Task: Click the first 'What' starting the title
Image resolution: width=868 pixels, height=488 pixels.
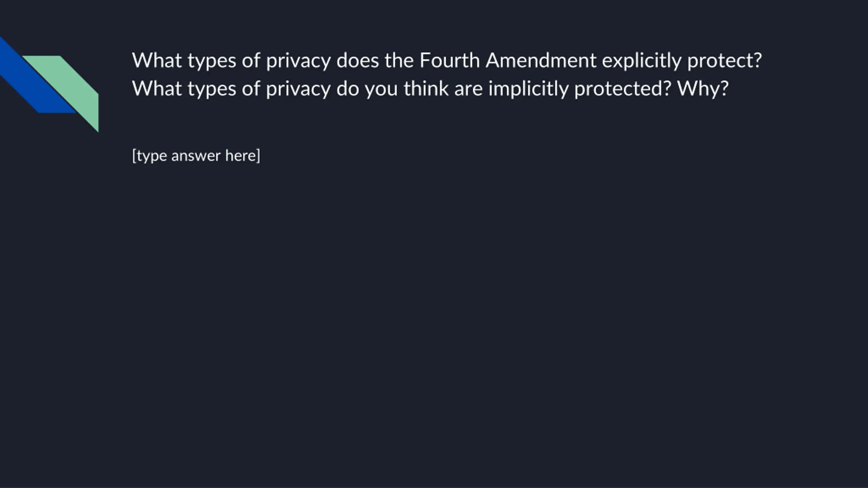Action: [x=157, y=61]
